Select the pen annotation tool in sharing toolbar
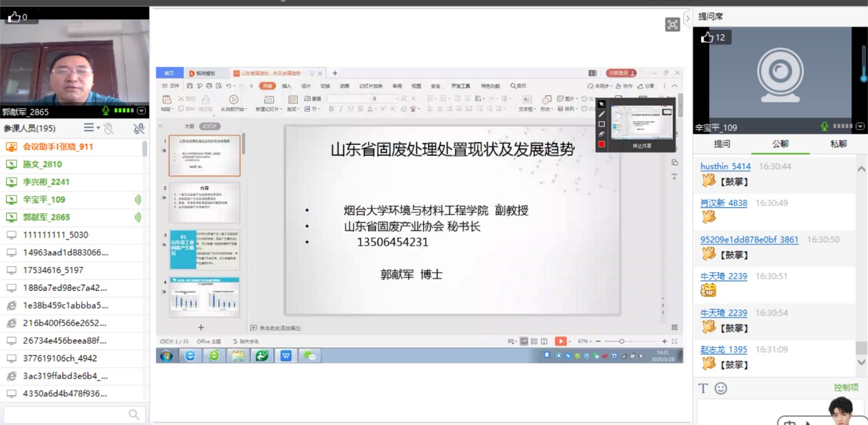 (x=601, y=114)
